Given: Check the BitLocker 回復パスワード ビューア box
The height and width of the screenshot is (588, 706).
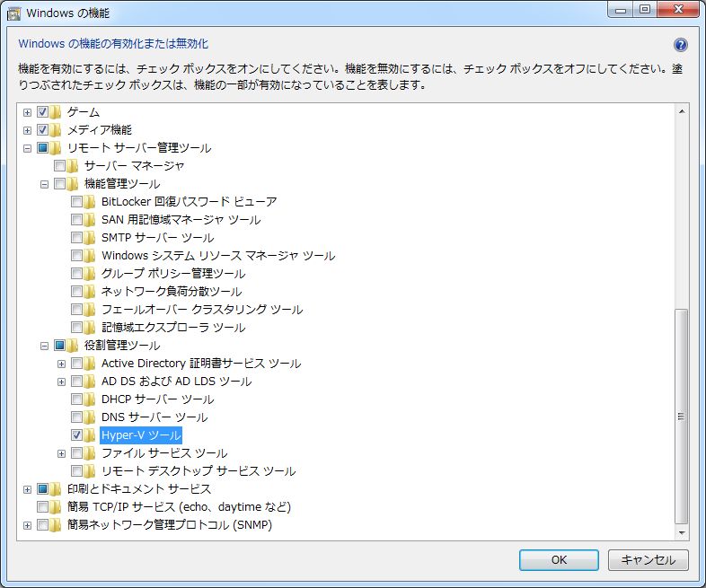Looking at the screenshot, I should (x=76, y=202).
